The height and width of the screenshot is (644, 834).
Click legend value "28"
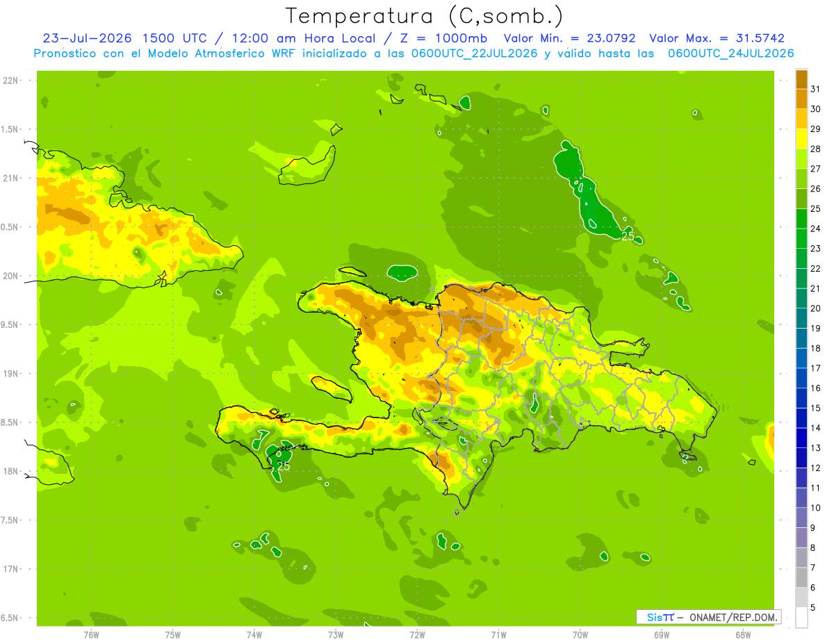(816, 149)
